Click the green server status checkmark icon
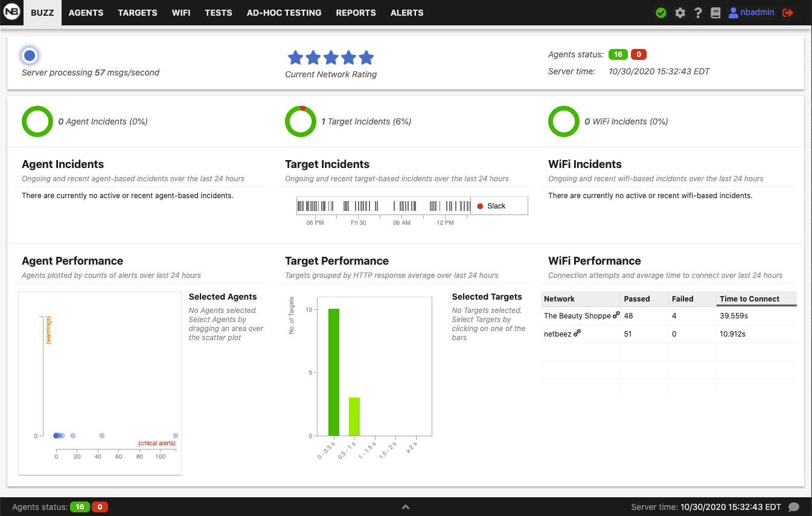The image size is (812, 516). [x=660, y=12]
